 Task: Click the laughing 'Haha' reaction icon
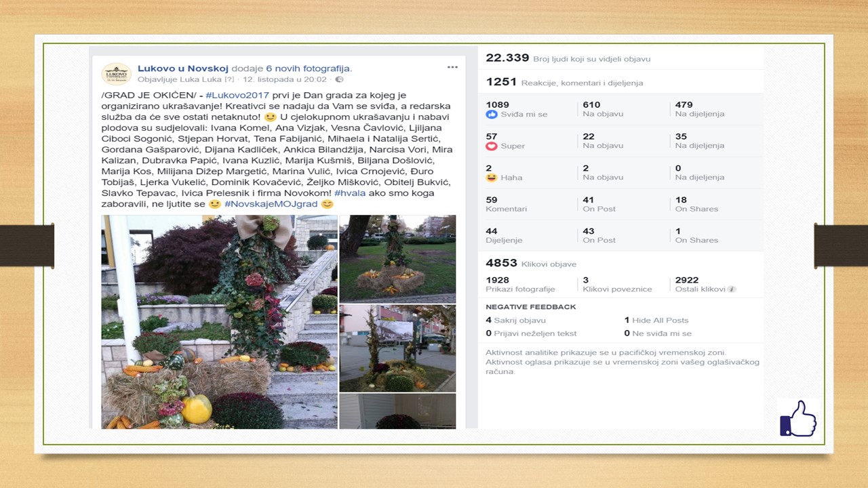[x=492, y=178]
